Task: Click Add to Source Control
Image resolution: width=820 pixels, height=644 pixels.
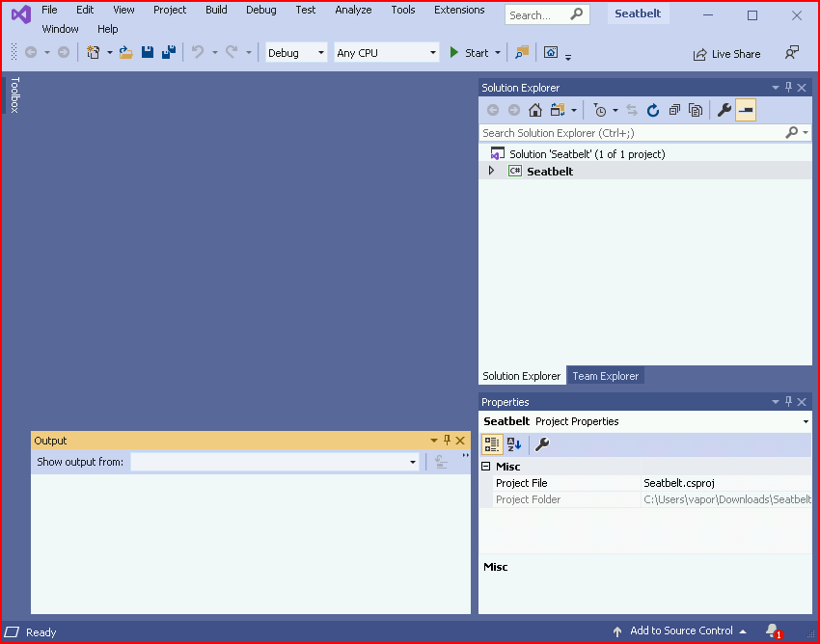Action: pos(680,631)
